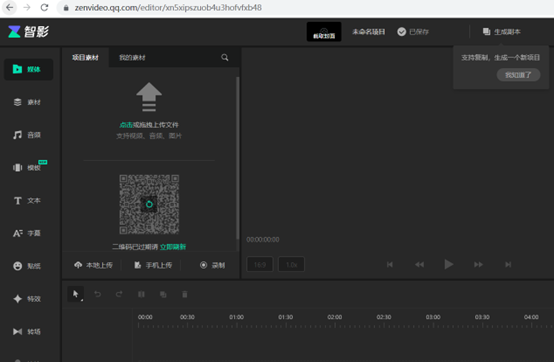Switch to the 项目素材 tab
This screenshot has height=362, width=554.
(x=86, y=57)
